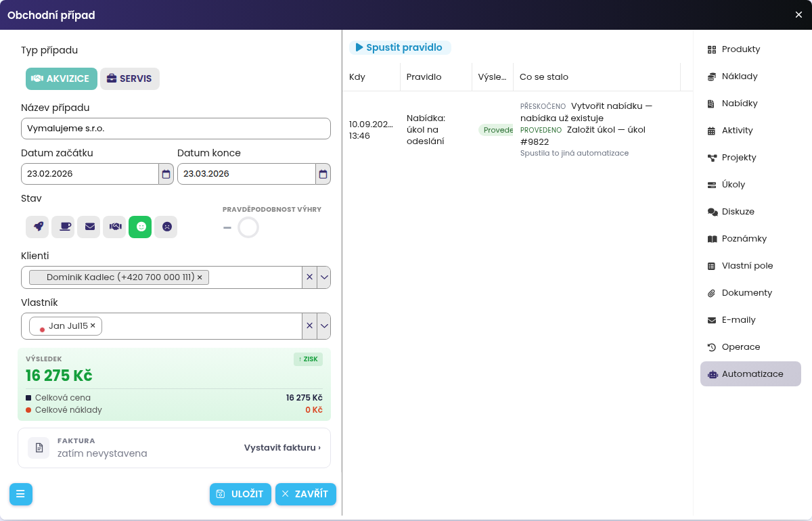The width and height of the screenshot is (812, 521).
Task: Show the Aktivity section
Action: (750, 131)
